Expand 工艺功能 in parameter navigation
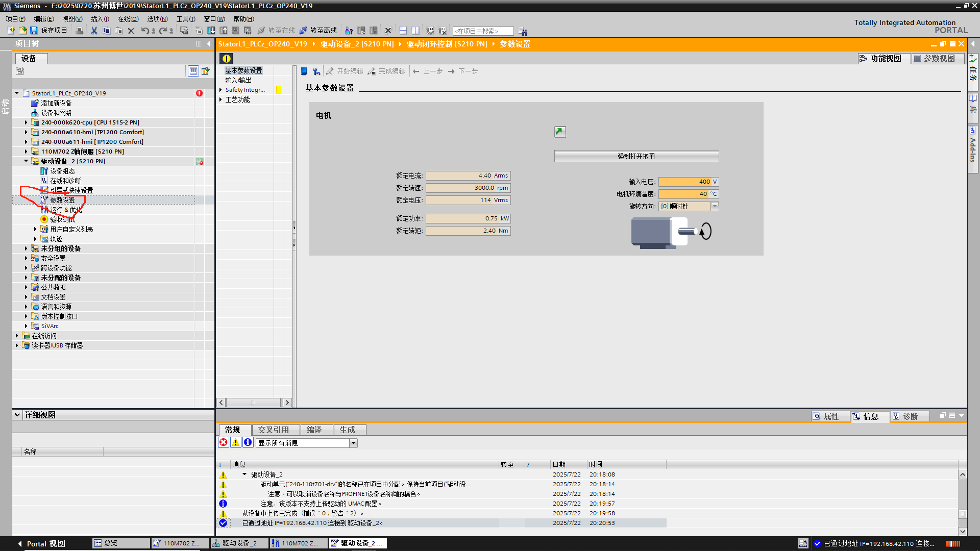The image size is (980, 551). click(220, 99)
